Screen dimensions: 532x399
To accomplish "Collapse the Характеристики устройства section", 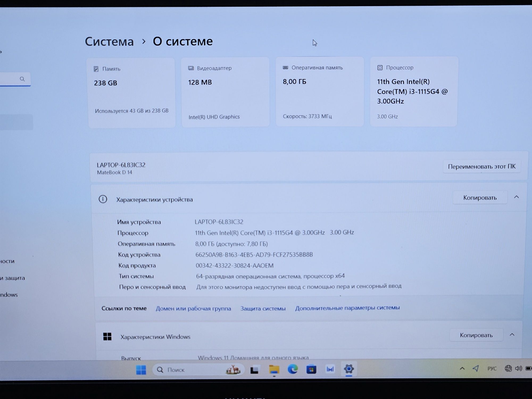I will click(x=516, y=197).
